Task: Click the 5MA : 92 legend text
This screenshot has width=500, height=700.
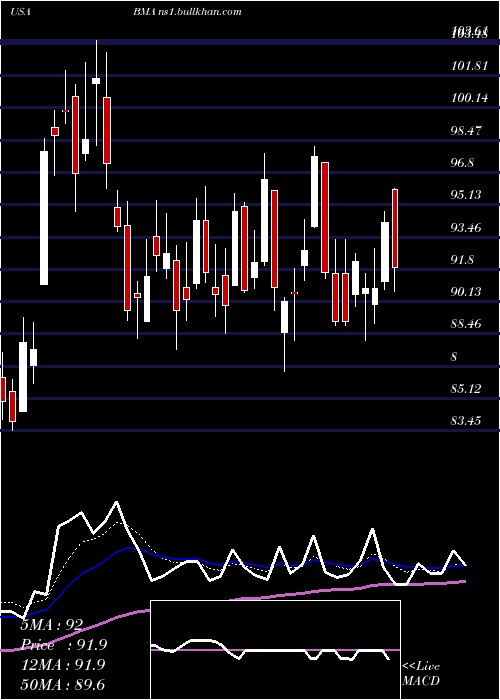Action: [51, 625]
